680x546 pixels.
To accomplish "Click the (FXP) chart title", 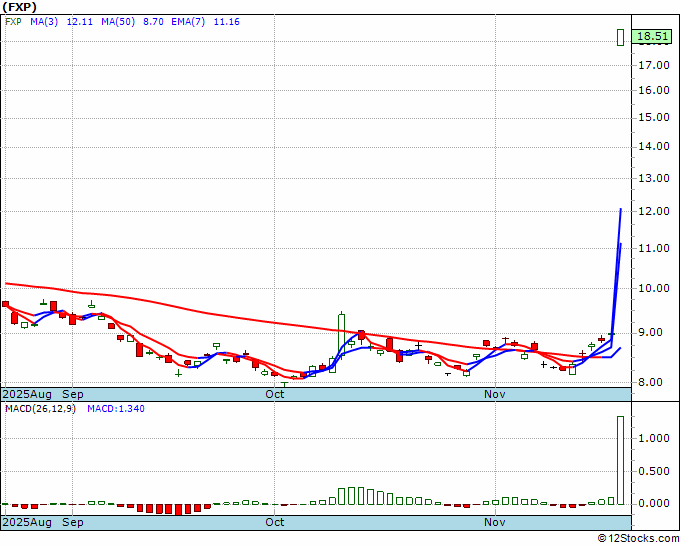I will click(20, 7).
